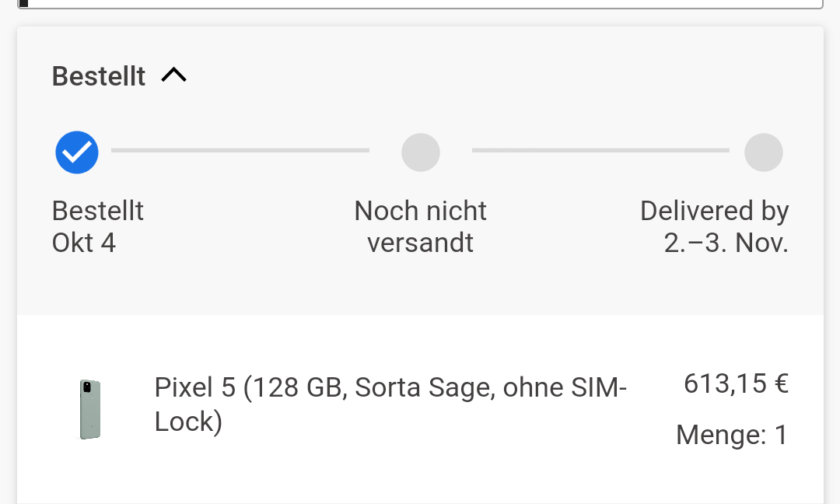Click the Noch nicht versandt label
This screenshot has height=504, width=840.
(421, 226)
